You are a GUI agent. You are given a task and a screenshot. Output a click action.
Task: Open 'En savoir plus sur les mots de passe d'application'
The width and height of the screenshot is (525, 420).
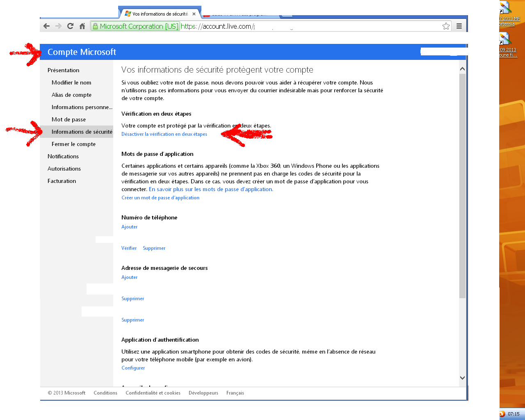point(211,189)
